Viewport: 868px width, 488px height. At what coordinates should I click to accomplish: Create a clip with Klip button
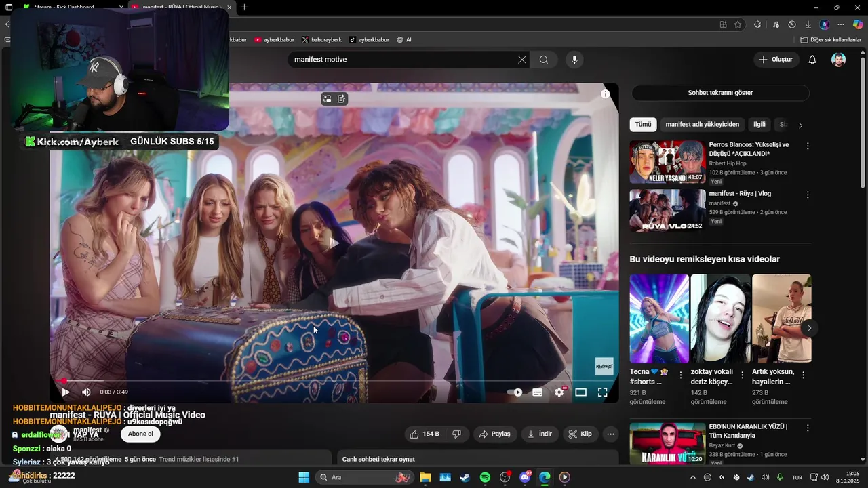pos(580,434)
